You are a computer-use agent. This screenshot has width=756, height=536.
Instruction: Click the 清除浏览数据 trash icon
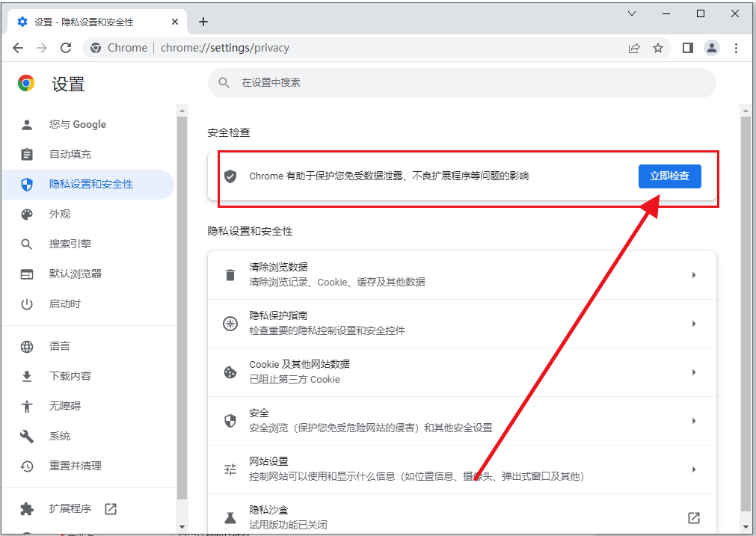pos(230,274)
